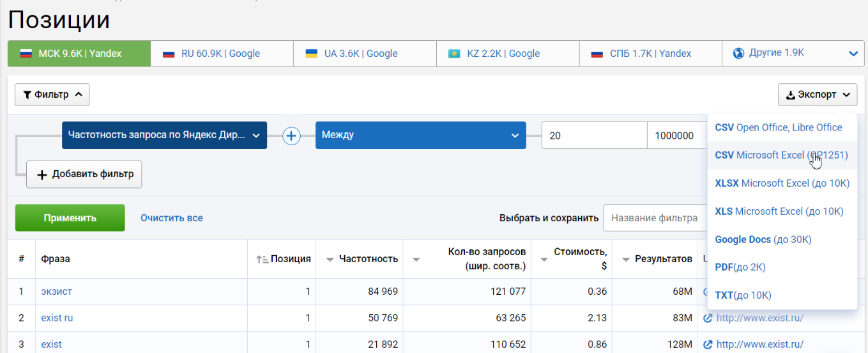Viewport: 868px width, 353px height.
Task: Click sort arrow beside Стоимость column
Action: 545,260
